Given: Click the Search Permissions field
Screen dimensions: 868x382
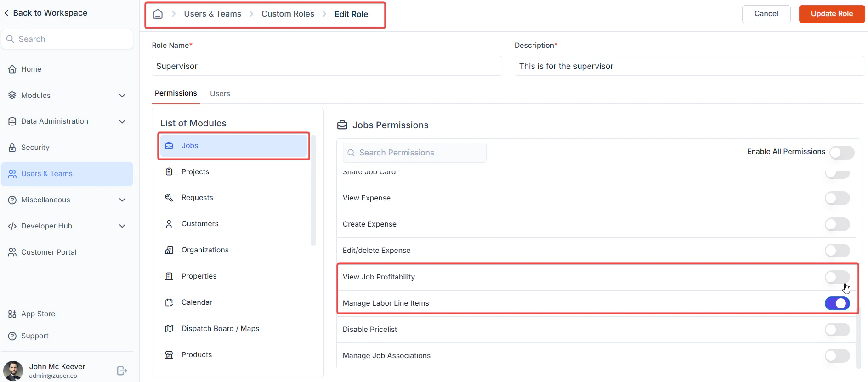Looking at the screenshot, I should coord(414,153).
